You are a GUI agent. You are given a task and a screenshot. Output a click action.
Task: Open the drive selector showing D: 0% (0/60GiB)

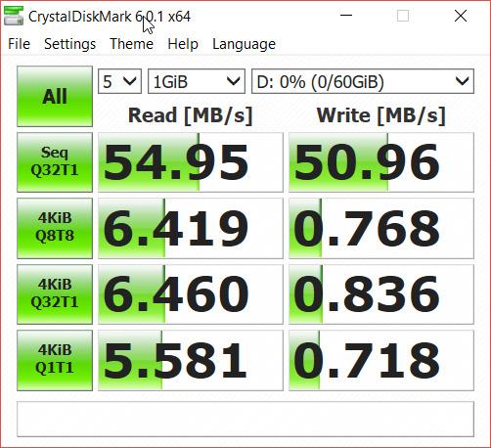point(363,81)
